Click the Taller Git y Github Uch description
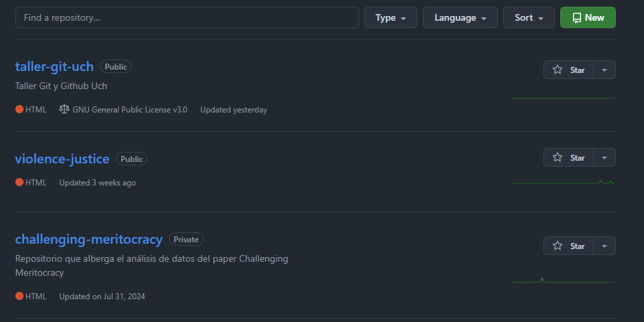This screenshot has width=644, height=322. 61,86
